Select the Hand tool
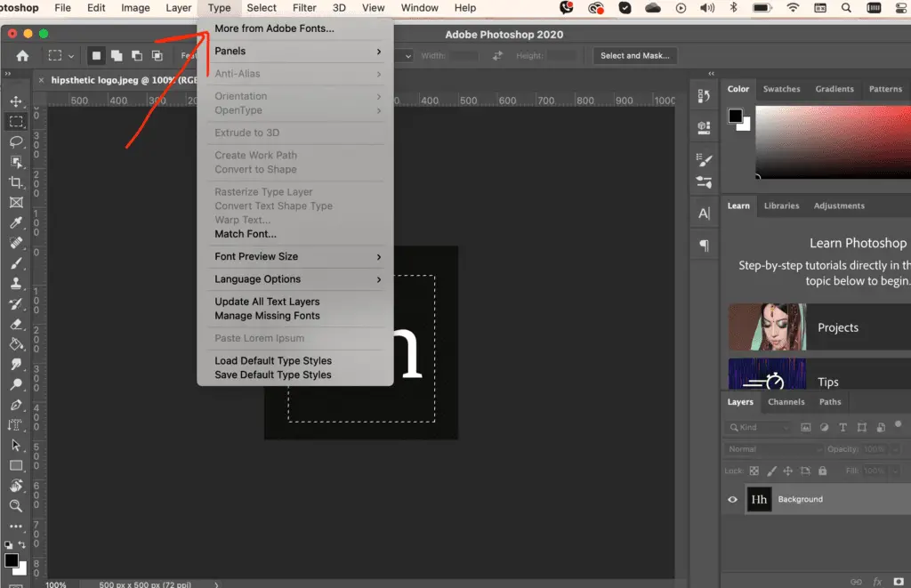This screenshot has height=588, width=911. coord(16,485)
